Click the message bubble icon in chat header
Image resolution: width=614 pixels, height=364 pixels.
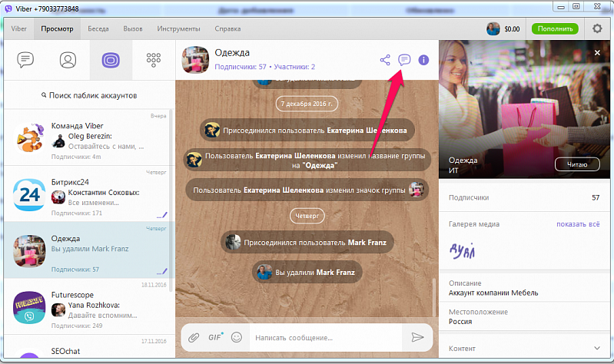404,60
